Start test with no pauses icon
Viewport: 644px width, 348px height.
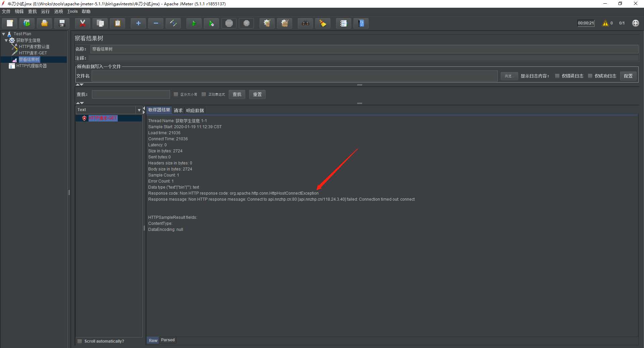pyautogui.click(x=211, y=23)
